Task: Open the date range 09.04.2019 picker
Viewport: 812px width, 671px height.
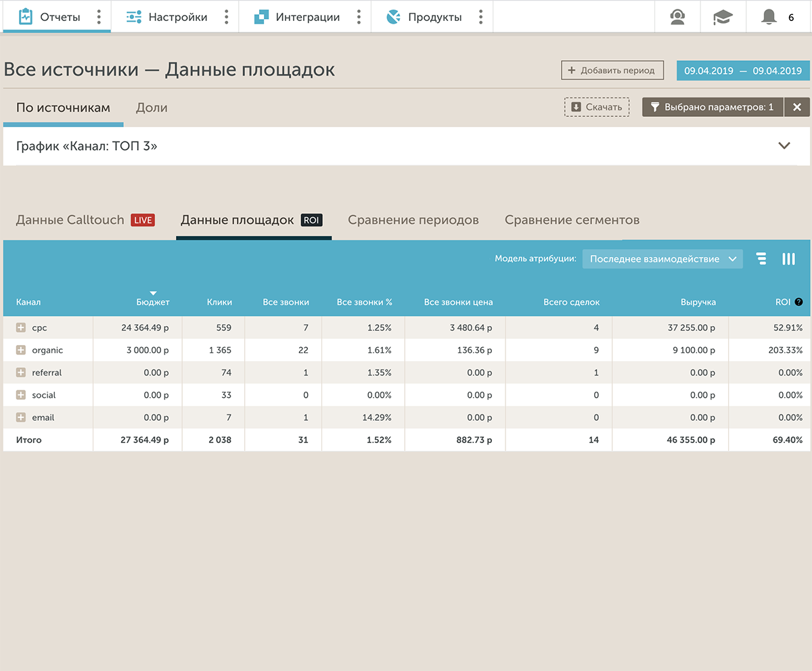Action: pyautogui.click(x=742, y=70)
